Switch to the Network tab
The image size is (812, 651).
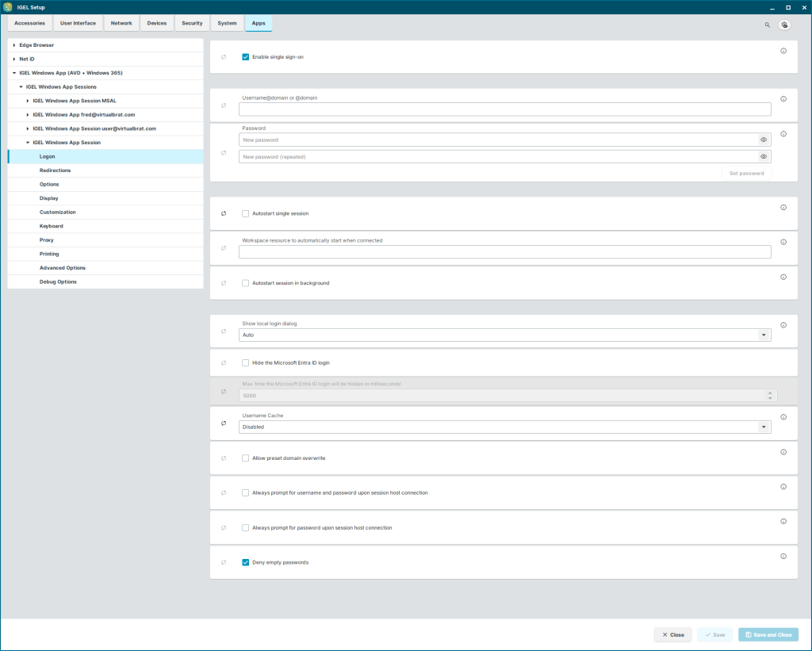click(121, 24)
